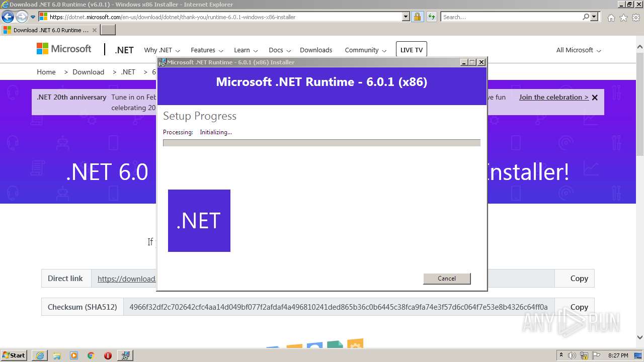Click the address bar URL field

click(220, 17)
